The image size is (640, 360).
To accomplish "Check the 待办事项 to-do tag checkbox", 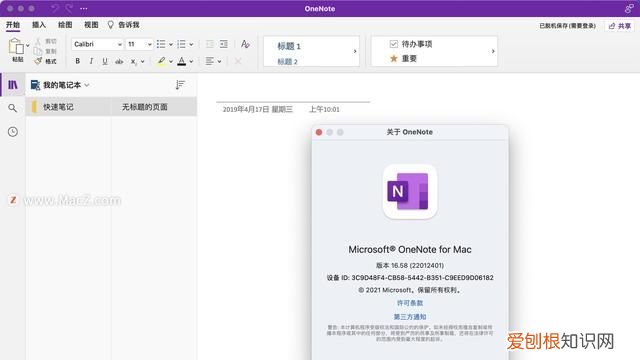I will point(393,44).
